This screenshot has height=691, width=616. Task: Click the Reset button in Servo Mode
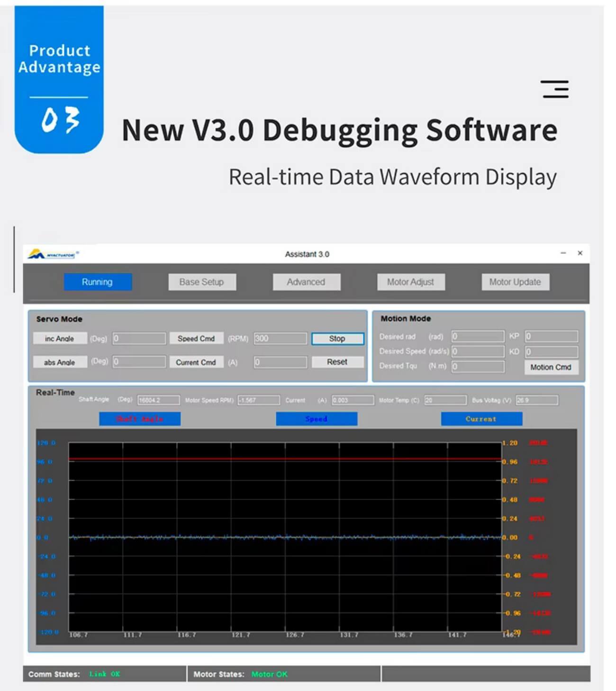pos(337,362)
